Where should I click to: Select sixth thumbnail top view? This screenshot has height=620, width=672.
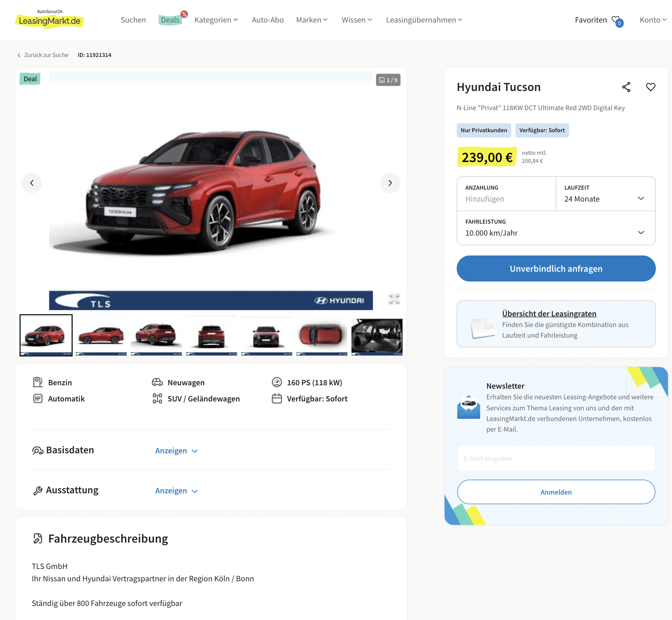pyautogui.click(x=322, y=335)
